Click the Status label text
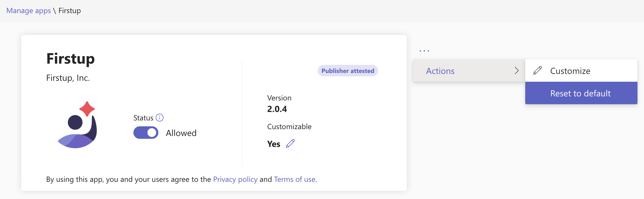Viewport: 644px width, 199px height. 143,118
